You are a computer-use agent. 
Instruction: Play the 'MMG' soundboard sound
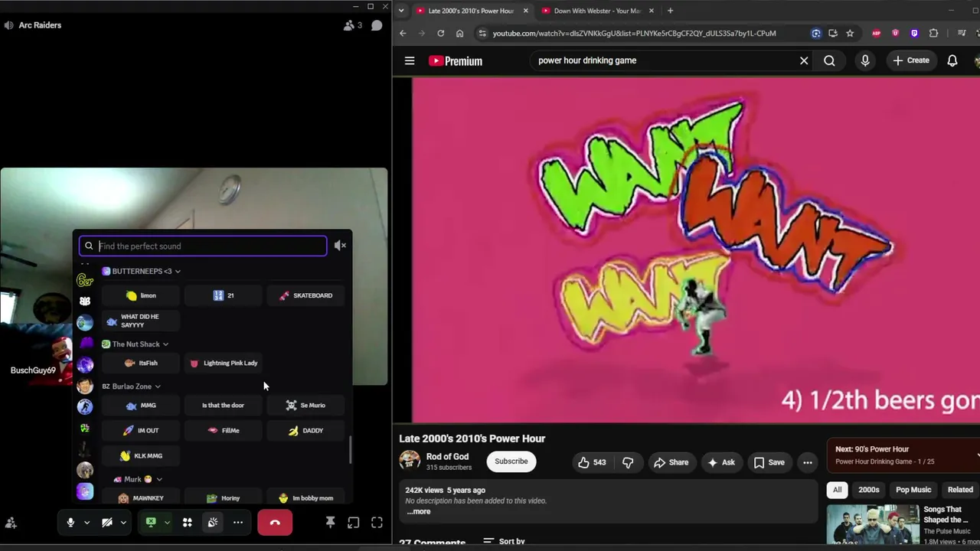point(142,405)
